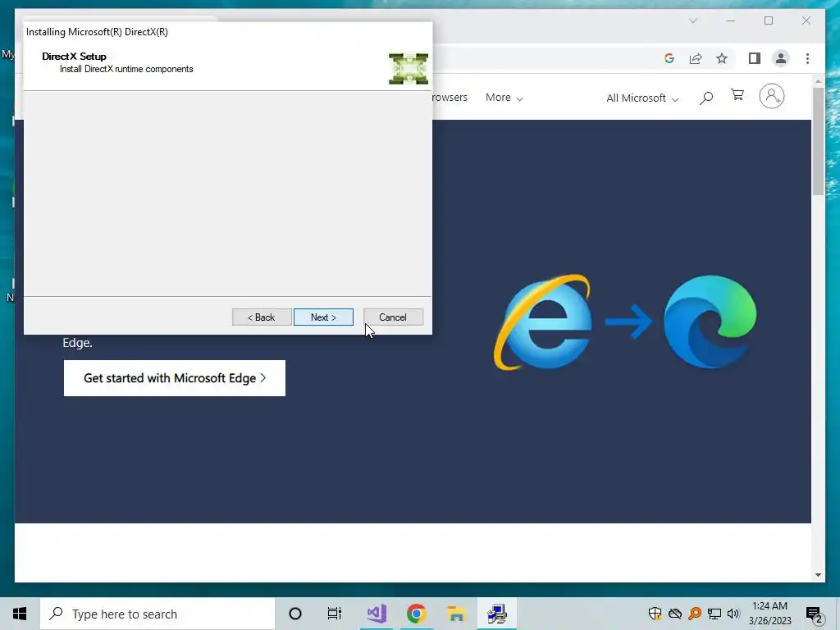Image resolution: width=840 pixels, height=630 pixels.
Task: Click Next in DirectX Setup
Action: (323, 317)
